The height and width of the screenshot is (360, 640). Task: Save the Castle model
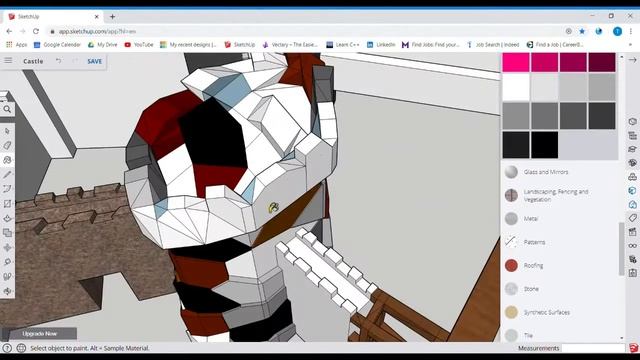94,61
